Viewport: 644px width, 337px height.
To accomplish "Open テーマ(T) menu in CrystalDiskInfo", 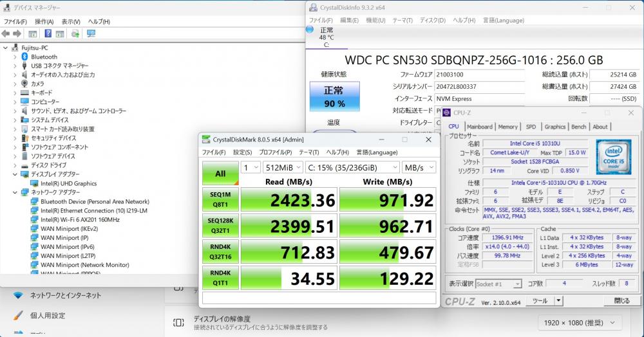I will click(x=402, y=20).
